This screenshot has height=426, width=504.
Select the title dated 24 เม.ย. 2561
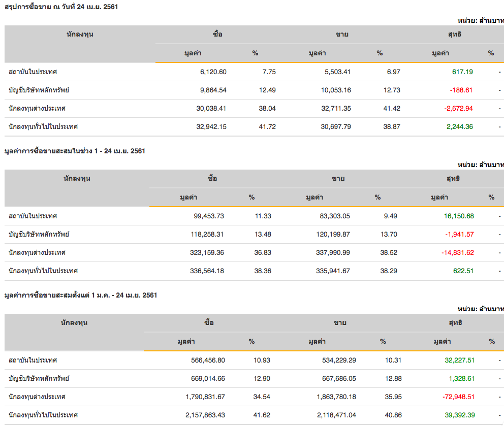(61, 7)
